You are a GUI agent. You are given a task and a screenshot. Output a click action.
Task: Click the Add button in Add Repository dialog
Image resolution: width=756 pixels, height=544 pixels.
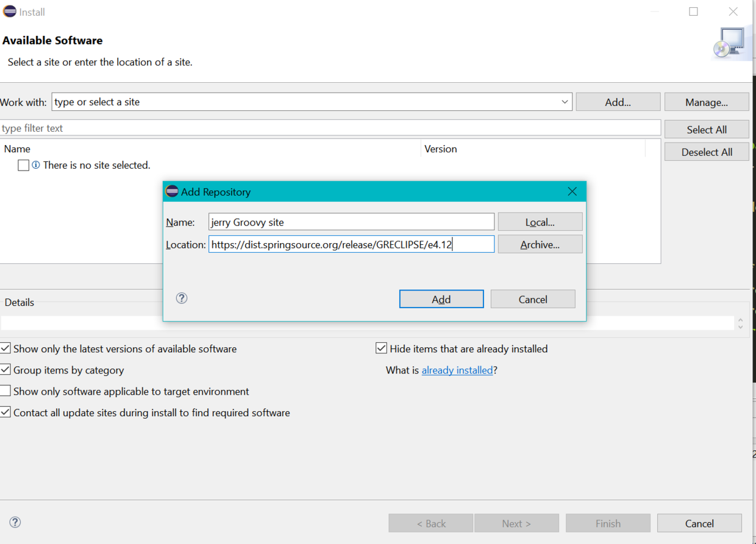tap(441, 299)
